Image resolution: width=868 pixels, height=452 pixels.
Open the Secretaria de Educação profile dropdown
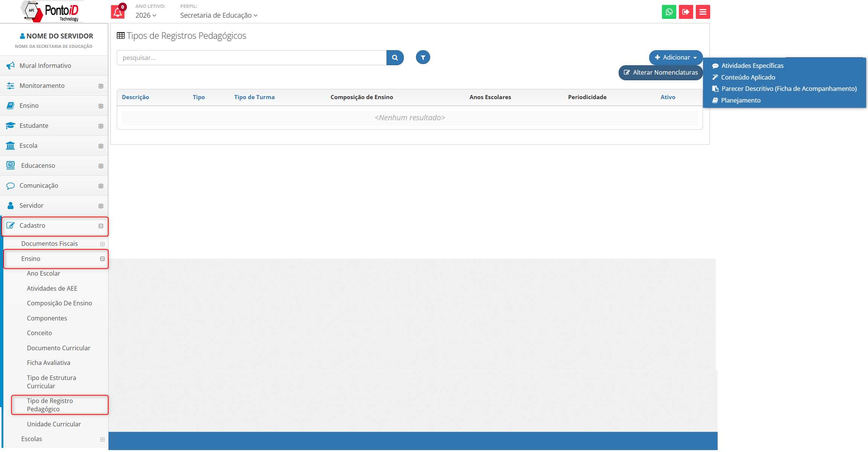[x=219, y=15]
